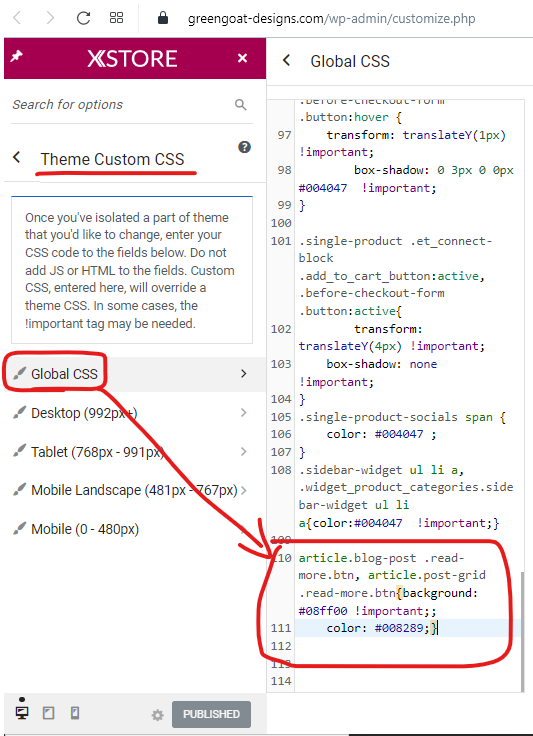Click line 105 '.single-product-socials span {'
This screenshot has height=736, width=533.
[x=402, y=417]
